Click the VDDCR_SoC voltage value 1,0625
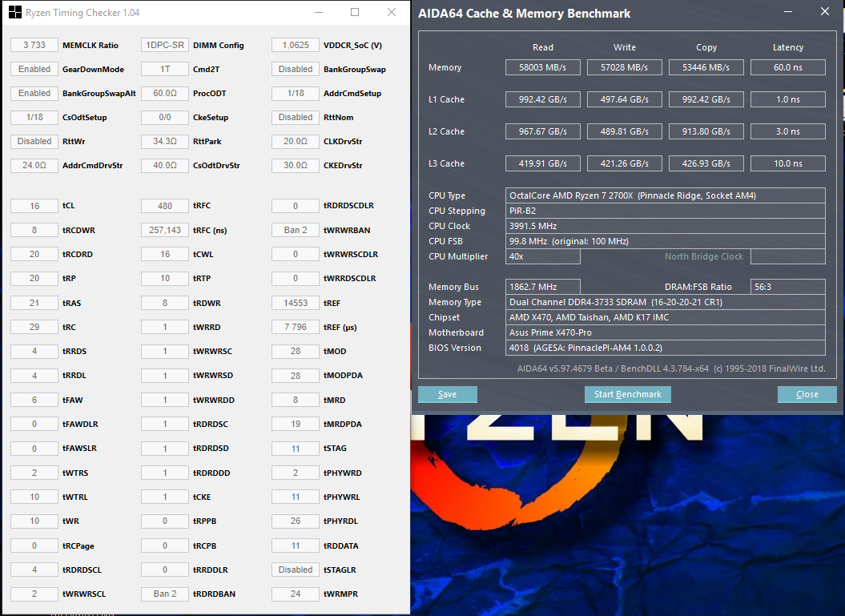The image size is (845, 616). [296, 46]
